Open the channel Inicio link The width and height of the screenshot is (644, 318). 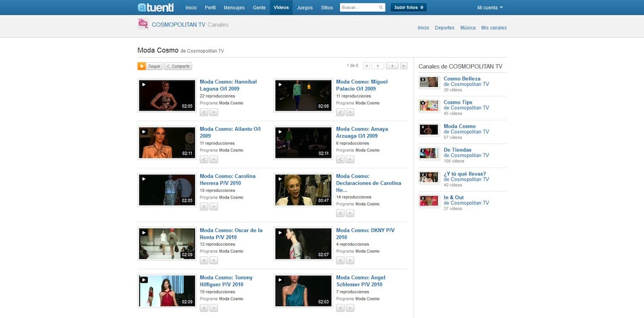click(423, 28)
